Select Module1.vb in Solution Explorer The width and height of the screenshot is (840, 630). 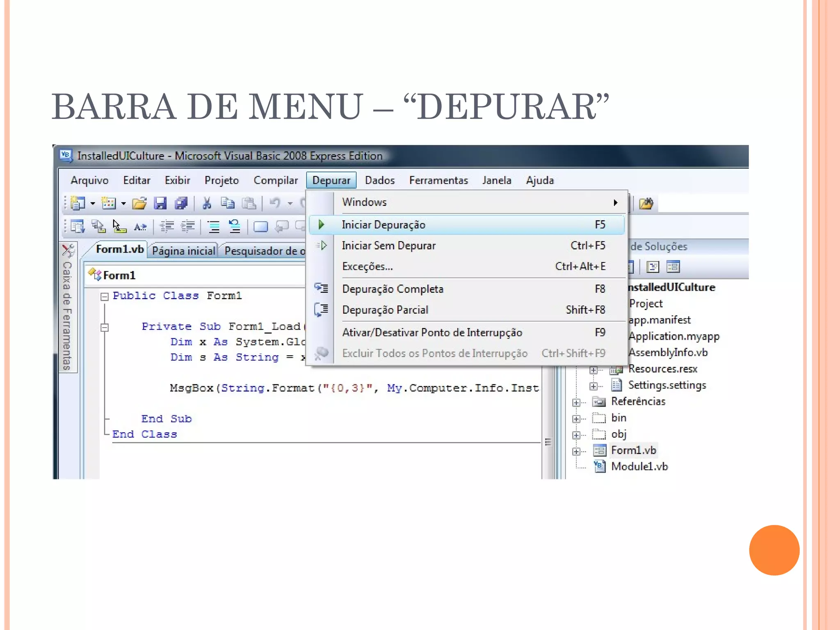639,467
